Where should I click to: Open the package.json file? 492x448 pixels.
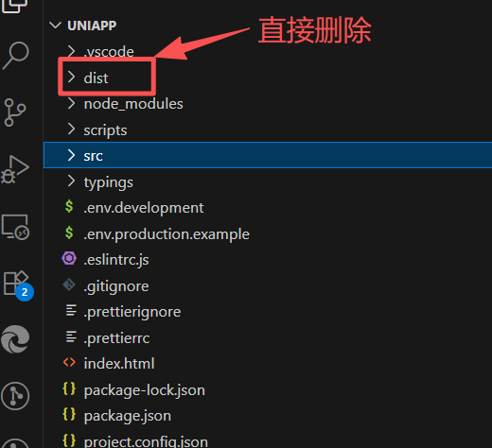pyautogui.click(x=128, y=416)
